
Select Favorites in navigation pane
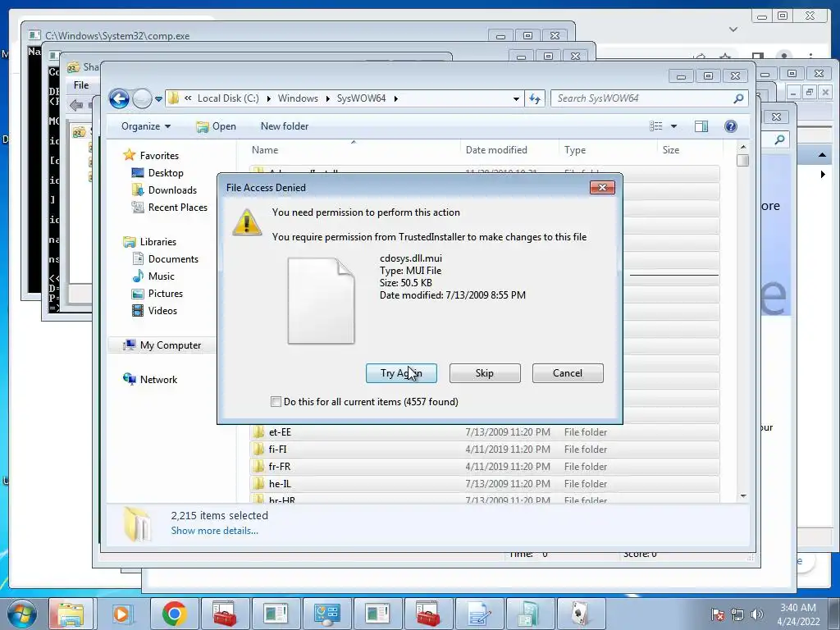(x=159, y=156)
